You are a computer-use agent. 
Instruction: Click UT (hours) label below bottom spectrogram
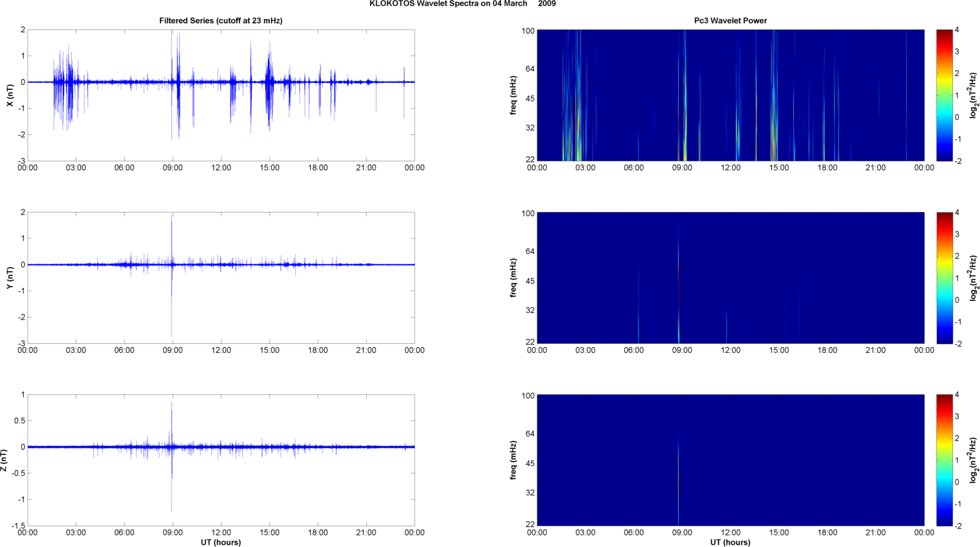pyautogui.click(x=730, y=543)
